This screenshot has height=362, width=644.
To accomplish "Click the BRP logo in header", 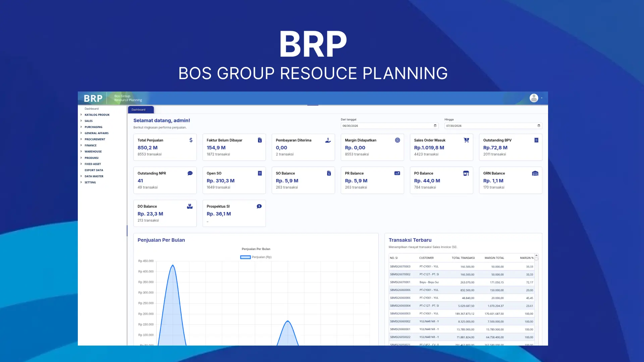I will point(93,98).
